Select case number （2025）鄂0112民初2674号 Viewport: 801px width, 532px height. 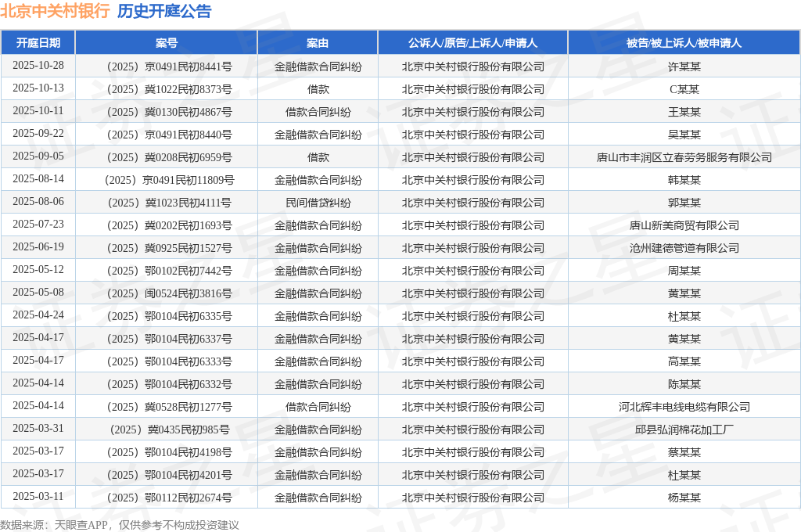coord(167,498)
